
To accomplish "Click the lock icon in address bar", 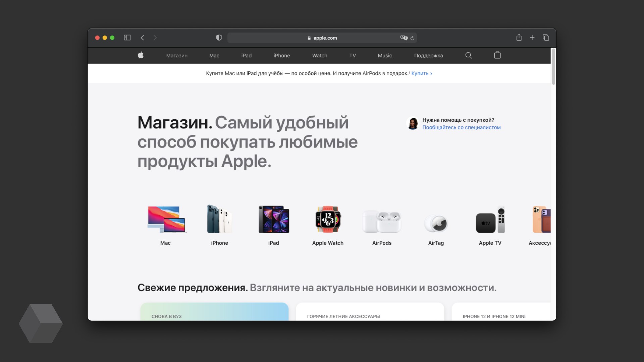I will (309, 38).
